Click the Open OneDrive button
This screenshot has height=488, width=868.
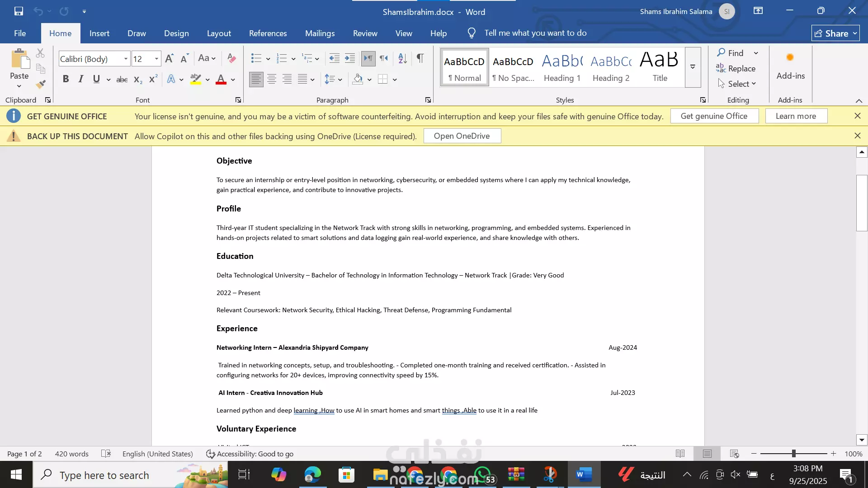pyautogui.click(x=462, y=136)
